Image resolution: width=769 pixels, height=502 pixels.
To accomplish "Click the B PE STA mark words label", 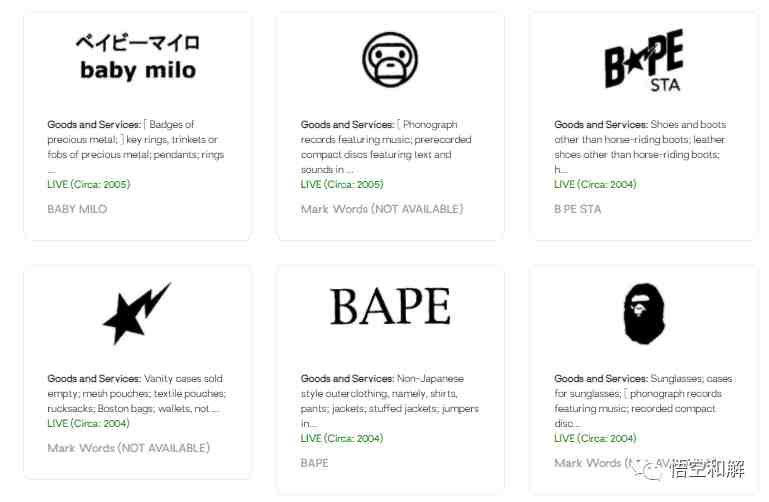I will (577, 209).
